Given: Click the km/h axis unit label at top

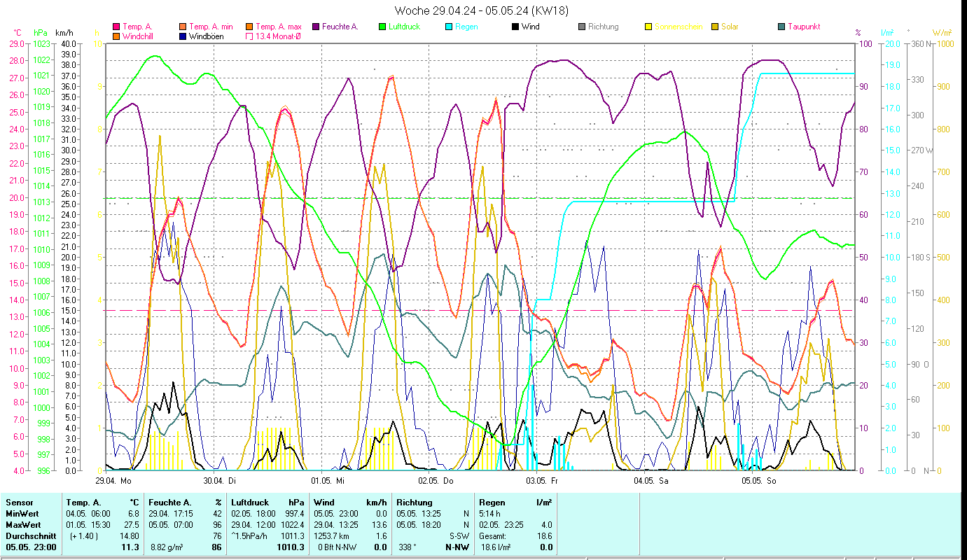Looking at the screenshot, I should click(63, 32).
